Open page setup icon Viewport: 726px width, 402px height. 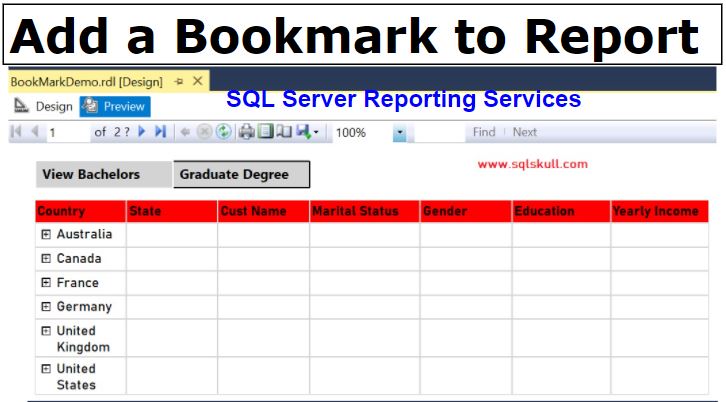pos(284,132)
